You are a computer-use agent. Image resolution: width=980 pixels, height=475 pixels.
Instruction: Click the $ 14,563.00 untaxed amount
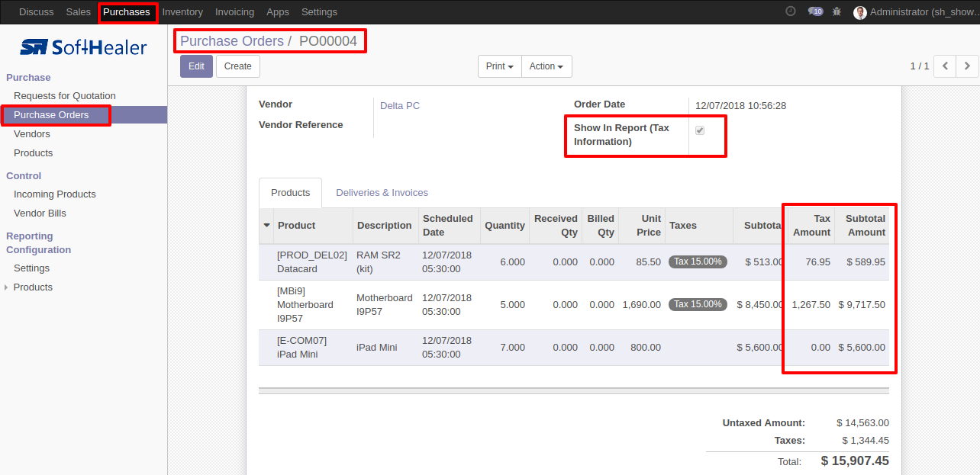[x=862, y=422]
